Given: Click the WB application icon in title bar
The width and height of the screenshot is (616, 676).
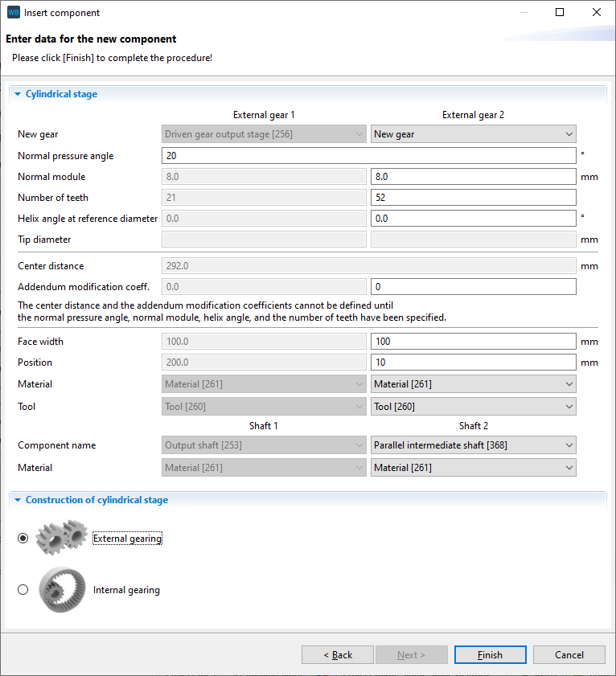Looking at the screenshot, I should point(13,13).
